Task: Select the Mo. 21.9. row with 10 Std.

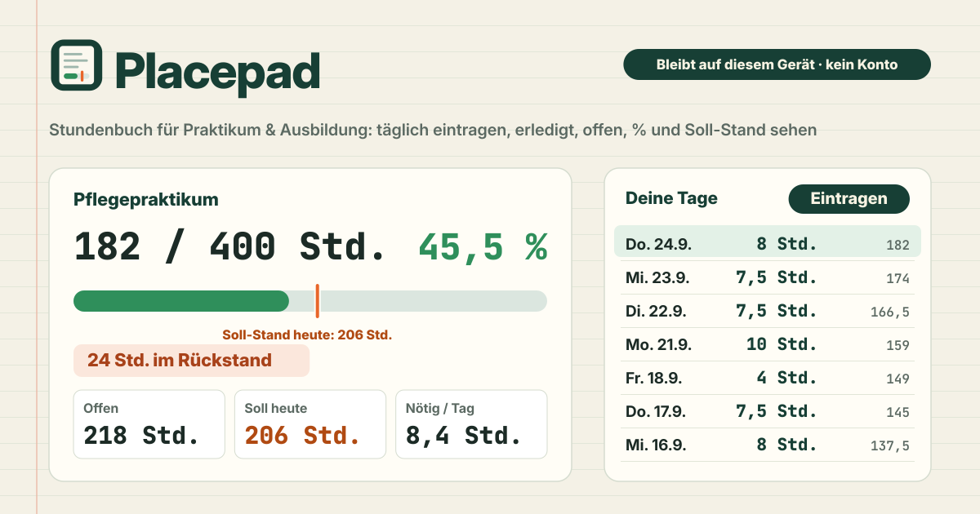Action: (768, 344)
